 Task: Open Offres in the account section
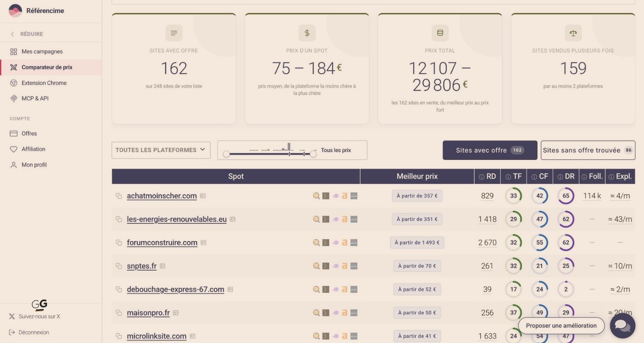pyautogui.click(x=51, y=133)
